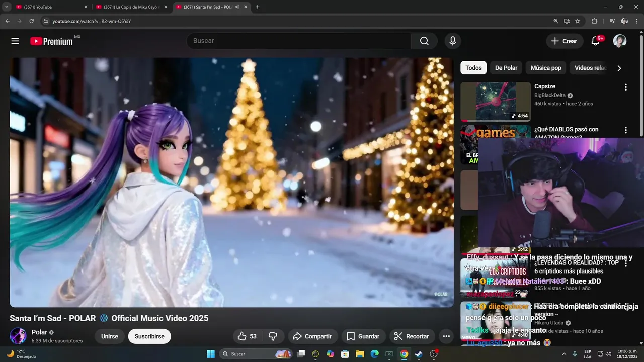Open the Polar channel name link
This screenshot has height=362, width=644.
tap(39, 332)
